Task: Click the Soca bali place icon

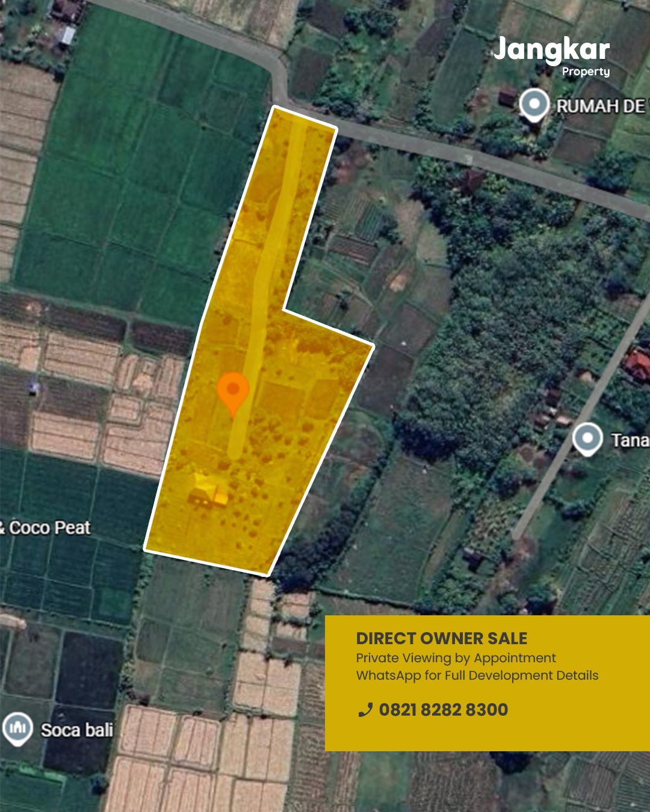Action: coord(18,728)
